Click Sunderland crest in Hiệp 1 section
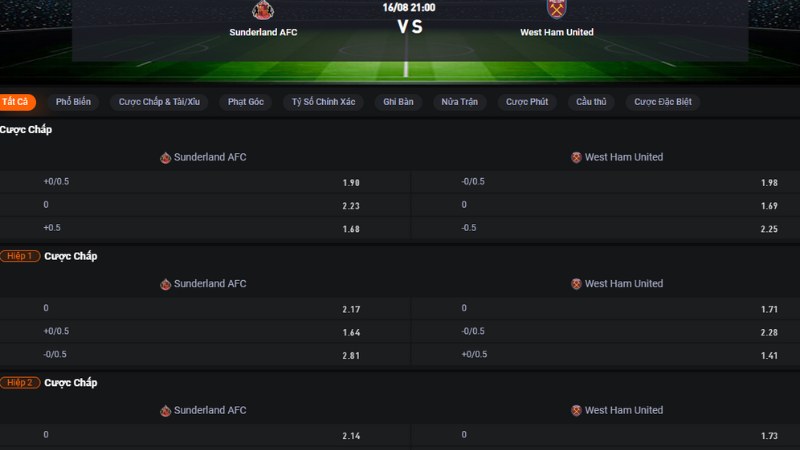Viewport: 800px width, 450px height. click(x=166, y=284)
